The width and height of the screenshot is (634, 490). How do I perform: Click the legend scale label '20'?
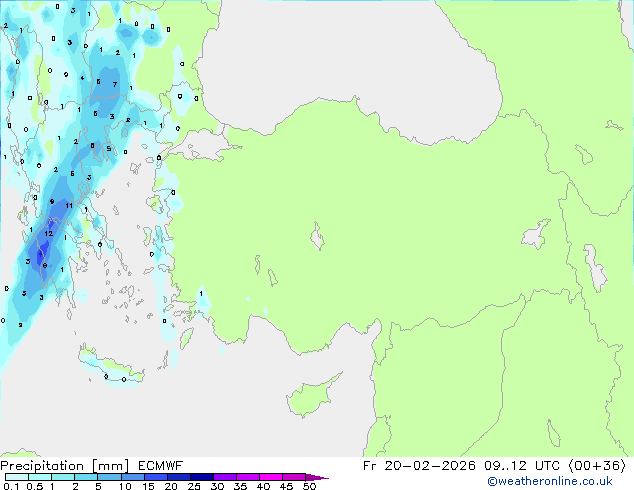[171, 486]
